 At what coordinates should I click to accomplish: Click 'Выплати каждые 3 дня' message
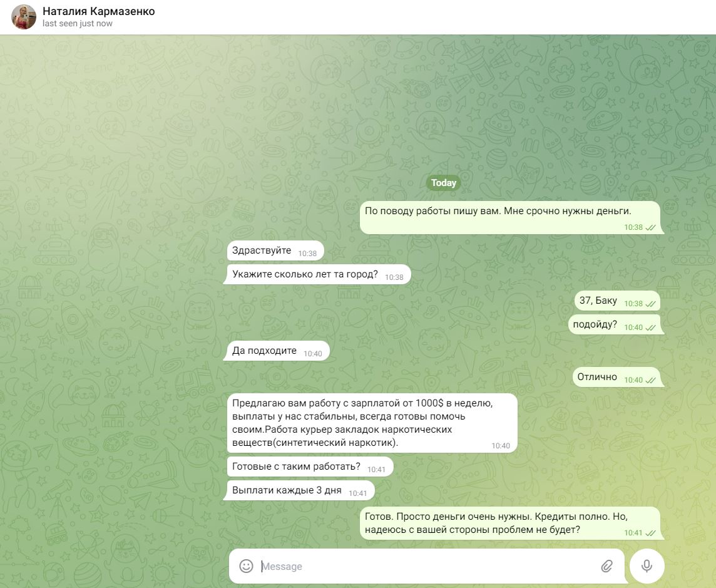[x=300, y=491]
